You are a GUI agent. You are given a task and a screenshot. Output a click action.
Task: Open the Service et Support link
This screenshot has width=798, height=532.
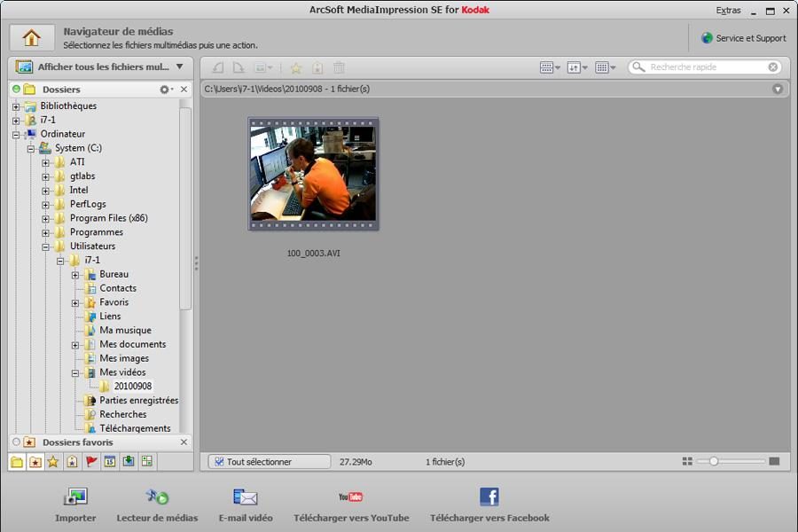point(743,38)
